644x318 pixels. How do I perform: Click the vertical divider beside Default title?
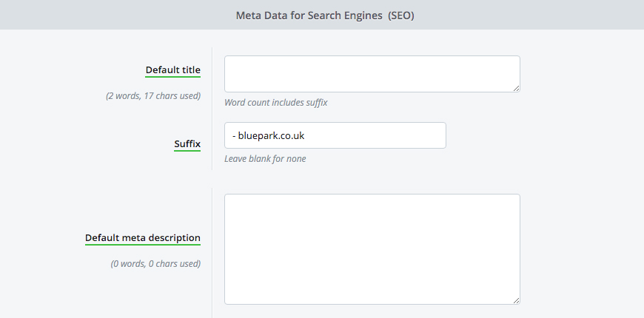click(x=212, y=108)
